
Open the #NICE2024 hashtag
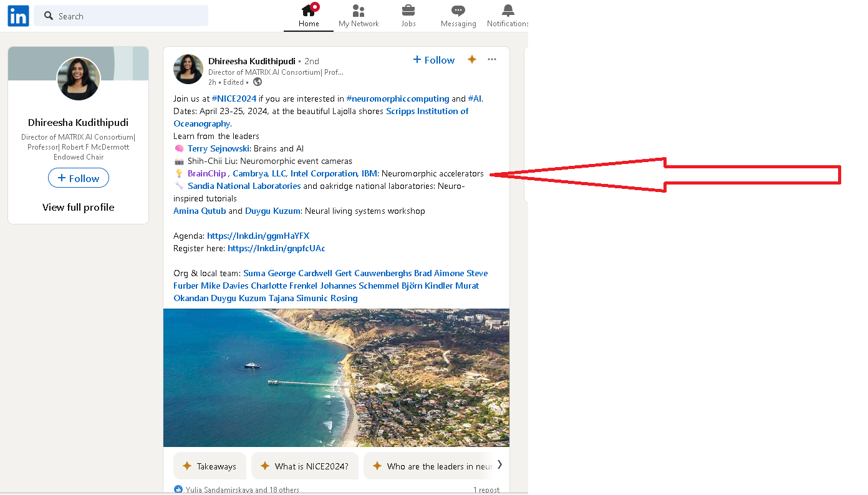click(x=234, y=99)
